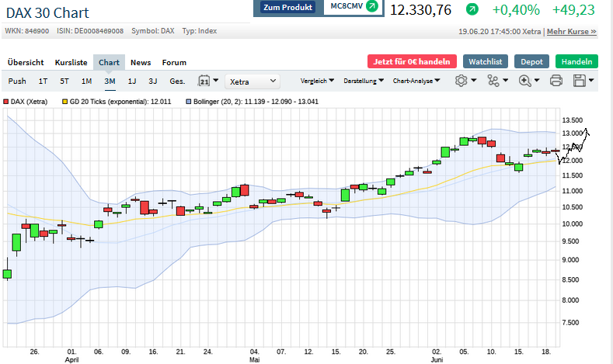Click Symbol: DAX text
613x364 pixels.
pyautogui.click(x=153, y=31)
